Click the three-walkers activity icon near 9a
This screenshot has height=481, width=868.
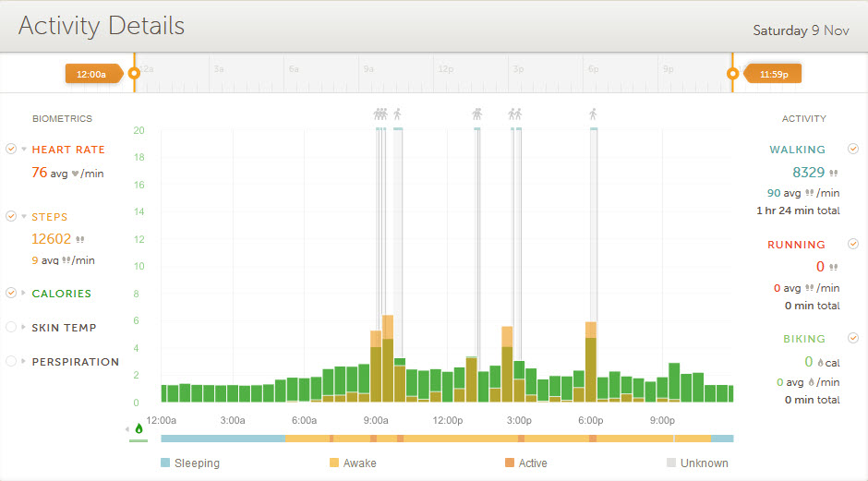(381, 114)
